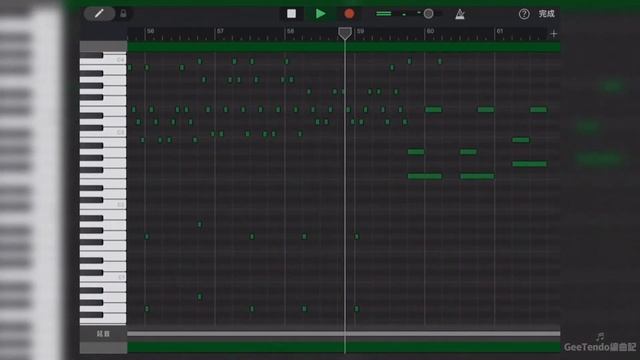Click the playhead handle on the ruler

(x=345, y=33)
